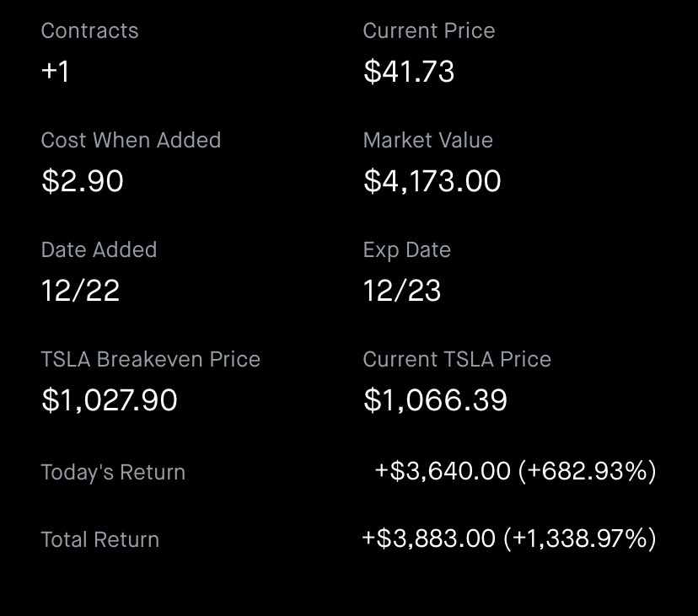Click the +$3,883.00 total return figure
Viewport: 698px width, 616px height.
point(429,538)
